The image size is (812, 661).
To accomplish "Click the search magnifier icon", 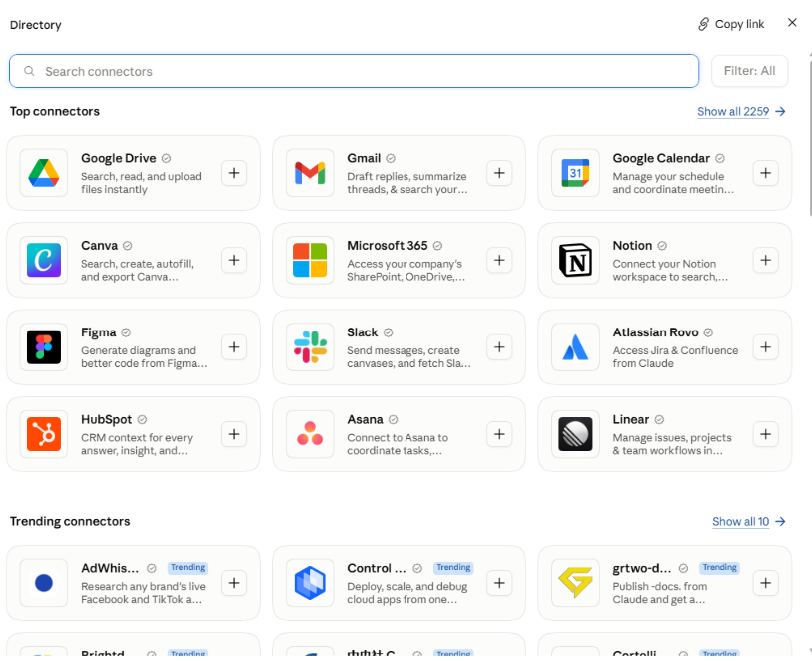I will click(x=30, y=71).
